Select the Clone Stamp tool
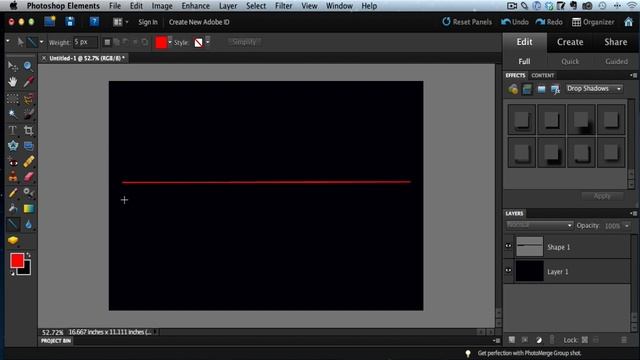 point(13,177)
